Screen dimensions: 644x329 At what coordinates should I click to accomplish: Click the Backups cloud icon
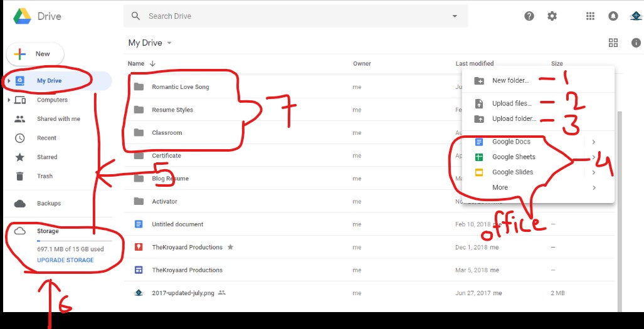coord(19,204)
